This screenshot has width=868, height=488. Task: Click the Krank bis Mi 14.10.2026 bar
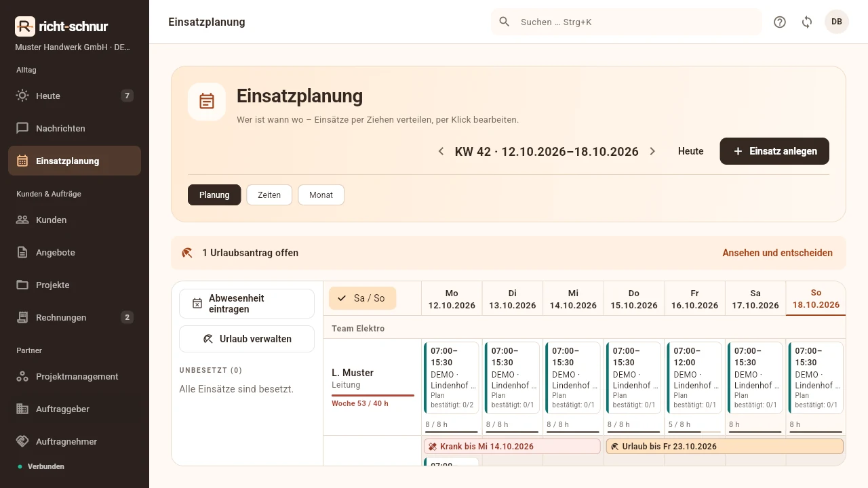512,447
